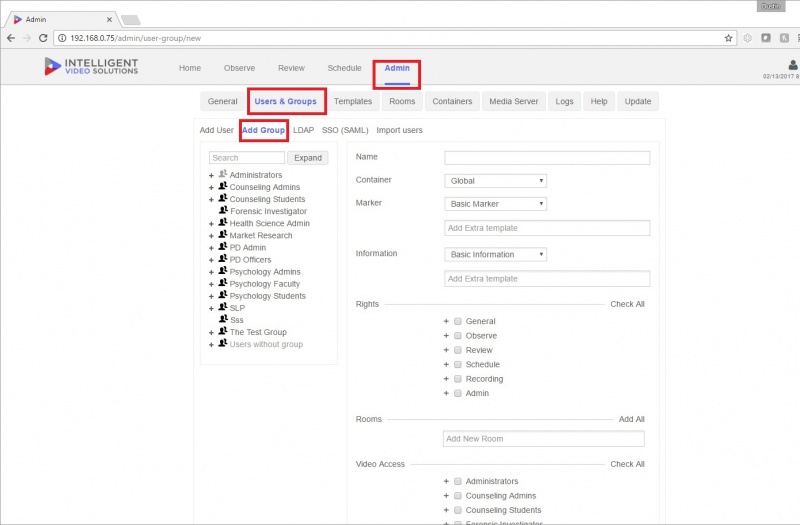Open the Container dropdown set to Global
This screenshot has height=525, width=800.
click(x=495, y=181)
